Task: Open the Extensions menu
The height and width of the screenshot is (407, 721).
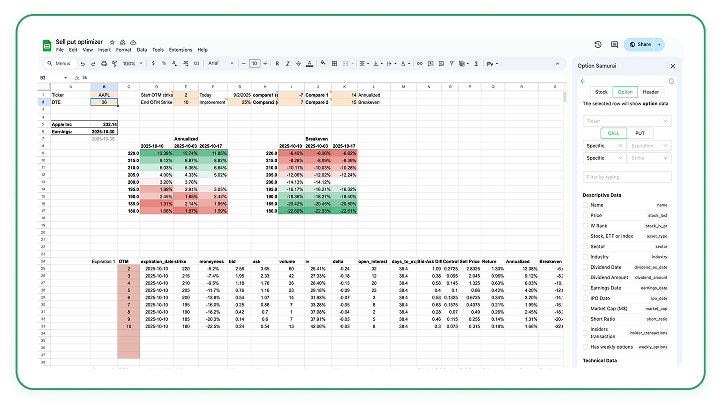Action: coord(180,49)
